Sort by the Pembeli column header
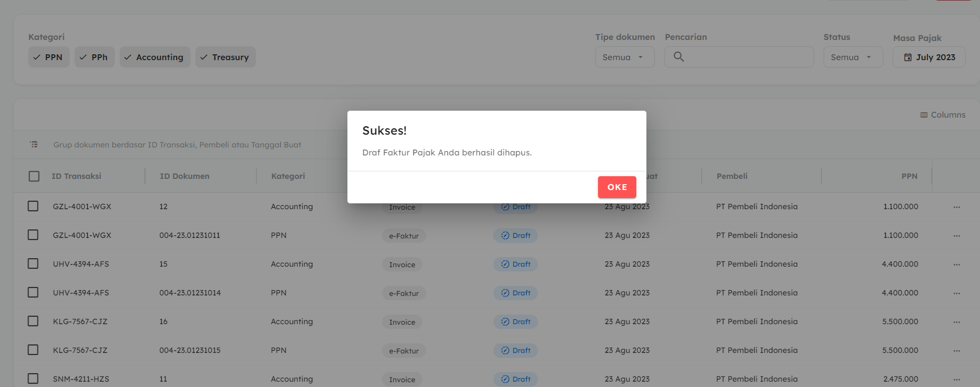The height and width of the screenshot is (387, 980). (732, 176)
